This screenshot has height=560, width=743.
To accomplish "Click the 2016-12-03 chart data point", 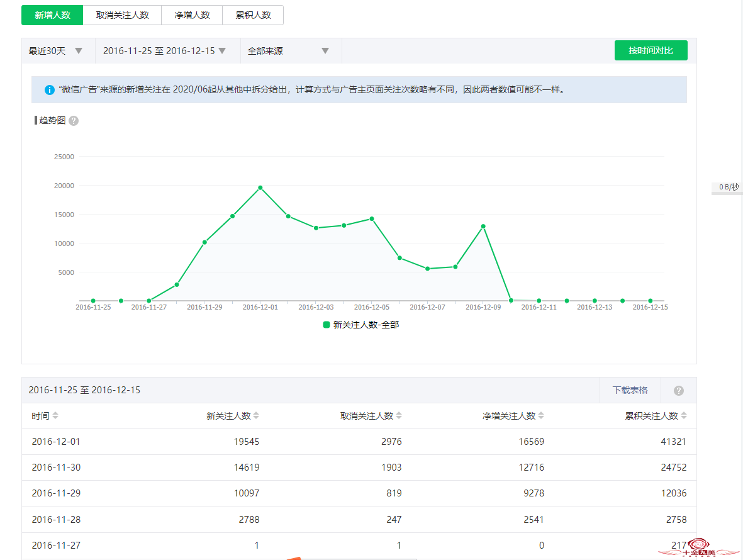I will (x=316, y=228).
